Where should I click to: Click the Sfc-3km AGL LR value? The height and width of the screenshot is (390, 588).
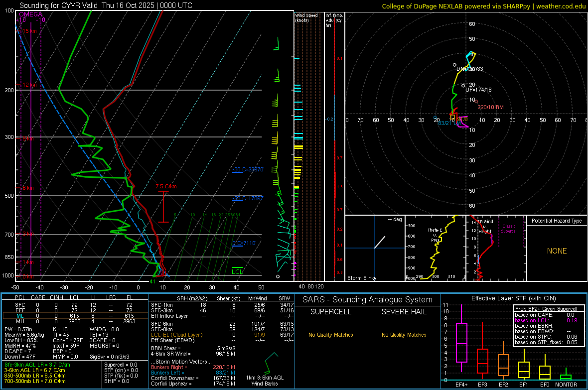(37, 365)
